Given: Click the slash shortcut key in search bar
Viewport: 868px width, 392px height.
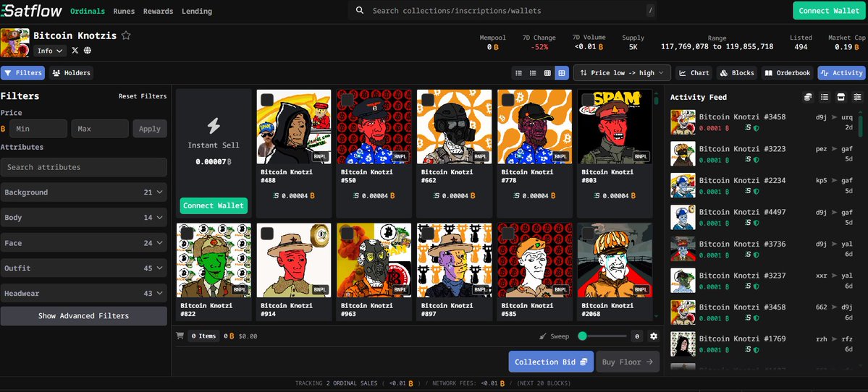Looking at the screenshot, I should click(x=650, y=11).
